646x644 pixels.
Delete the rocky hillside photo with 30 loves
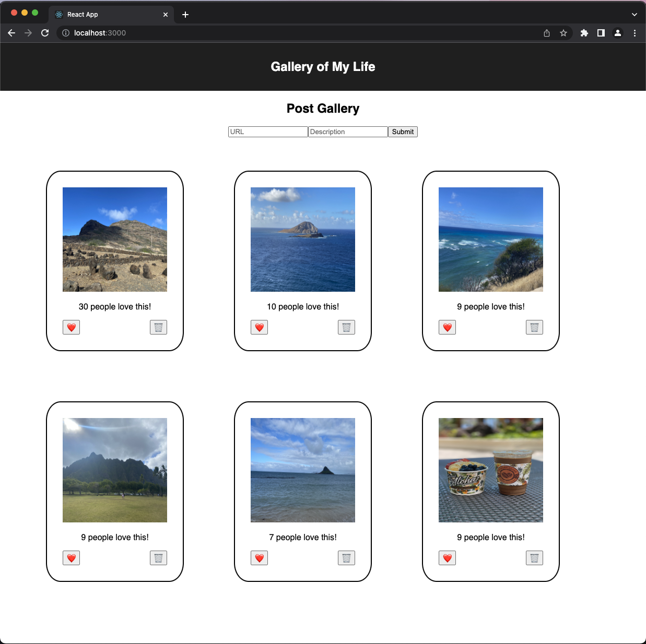tap(158, 327)
